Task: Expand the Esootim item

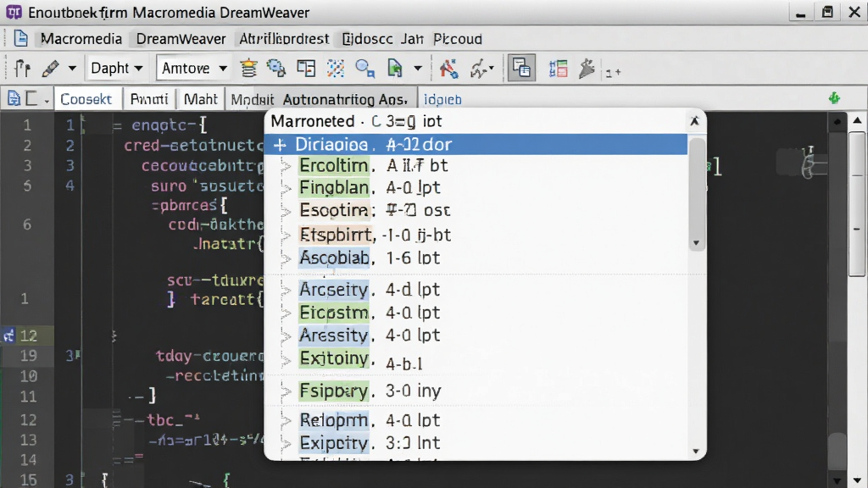Action: tap(286, 211)
